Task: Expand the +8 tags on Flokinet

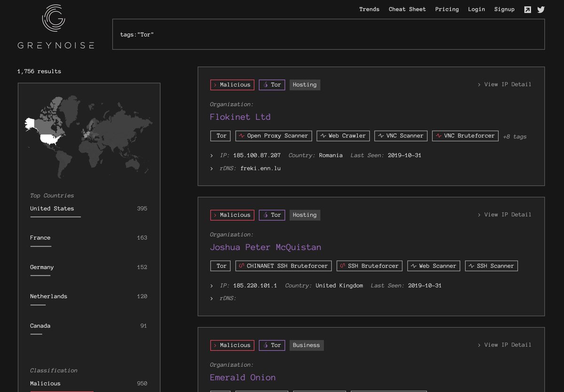Action: coord(515,137)
